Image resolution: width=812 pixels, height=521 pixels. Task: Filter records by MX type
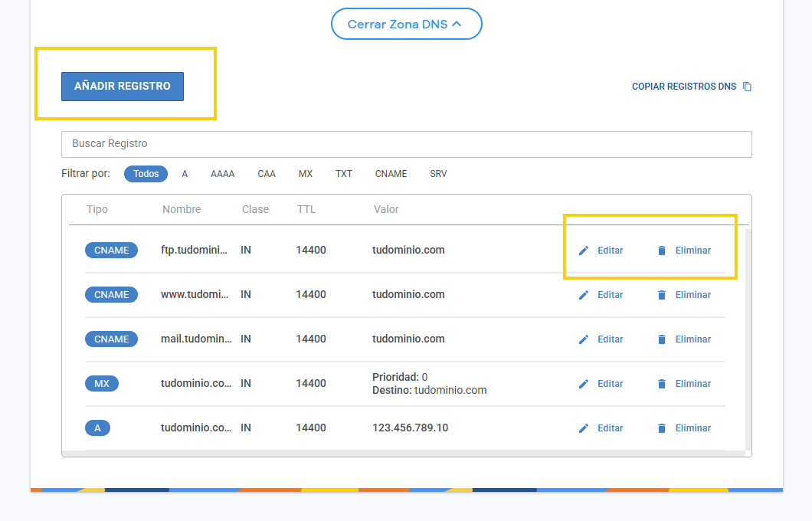pyautogui.click(x=306, y=174)
